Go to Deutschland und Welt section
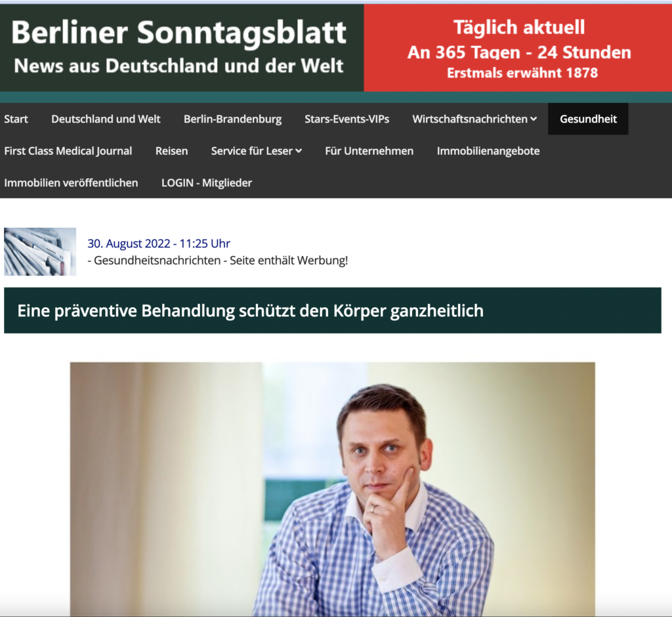Image resolution: width=672 pixels, height=617 pixels. (x=106, y=119)
